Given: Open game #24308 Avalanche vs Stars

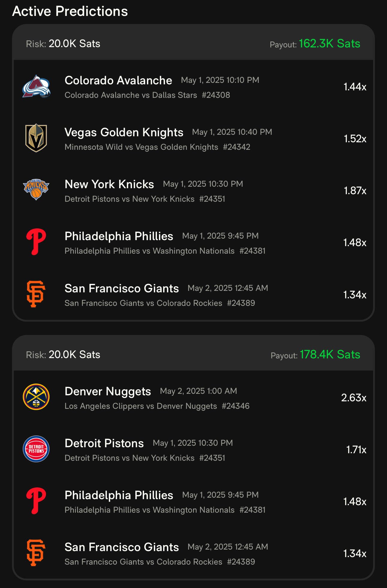Looking at the screenshot, I should click(147, 95).
